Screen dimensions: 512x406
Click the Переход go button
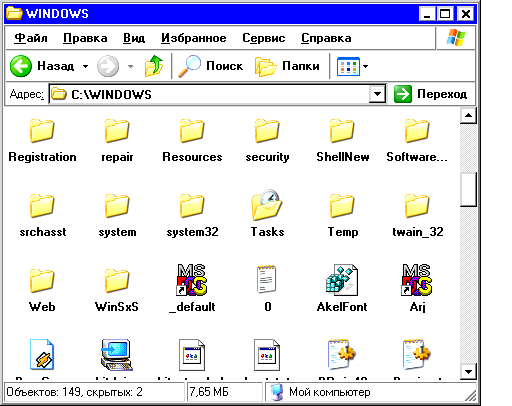click(430, 94)
